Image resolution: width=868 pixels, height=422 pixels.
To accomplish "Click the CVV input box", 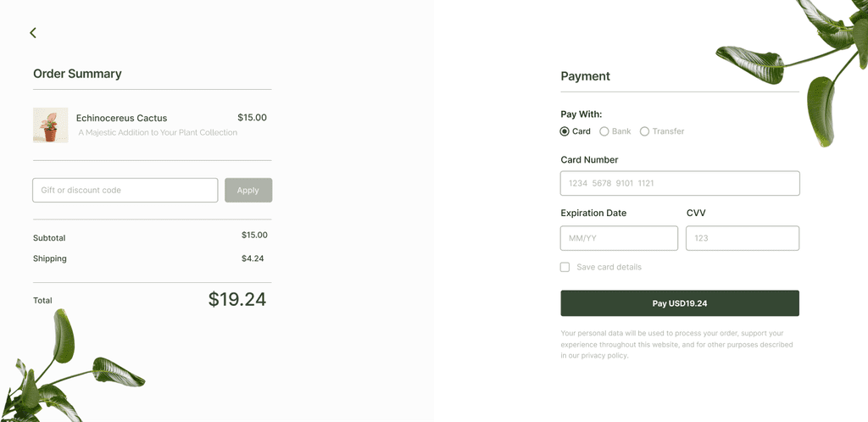I will [743, 238].
